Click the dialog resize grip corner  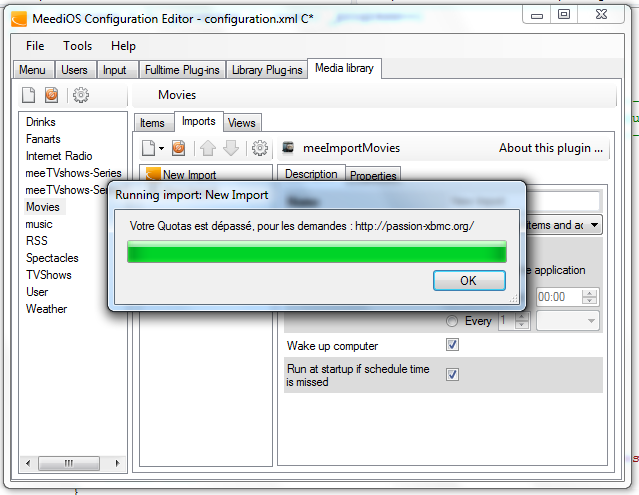(x=514, y=299)
